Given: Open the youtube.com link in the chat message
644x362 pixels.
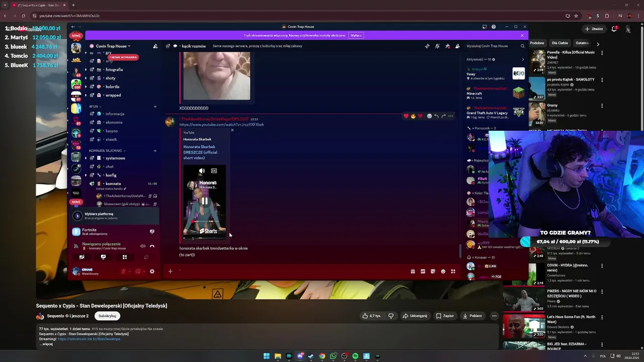Looking at the screenshot, I should tap(221, 125).
